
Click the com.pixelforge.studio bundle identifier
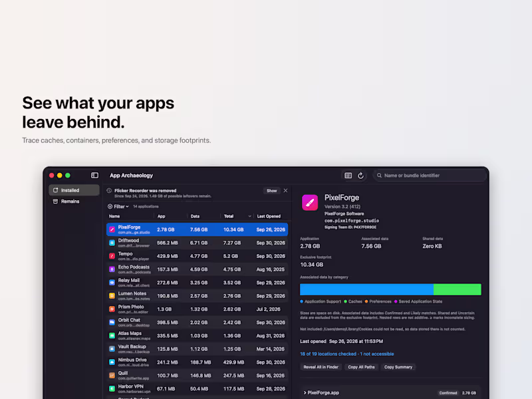point(352,221)
